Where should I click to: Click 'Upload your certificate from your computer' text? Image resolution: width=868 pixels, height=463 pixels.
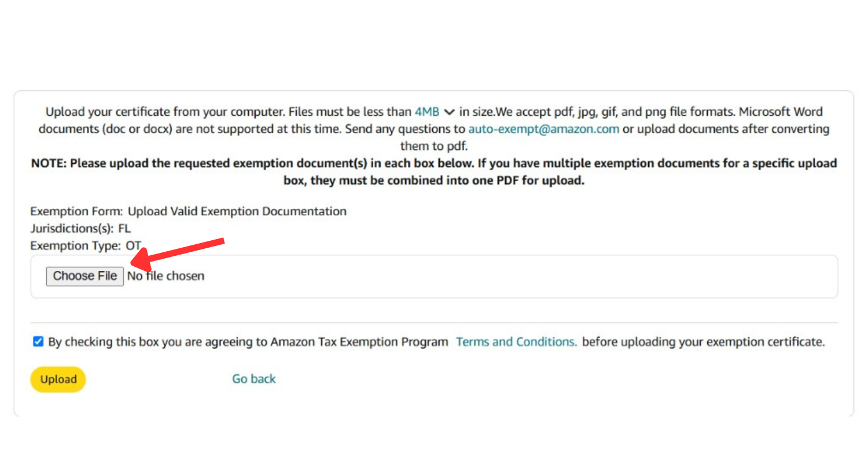(x=165, y=112)
